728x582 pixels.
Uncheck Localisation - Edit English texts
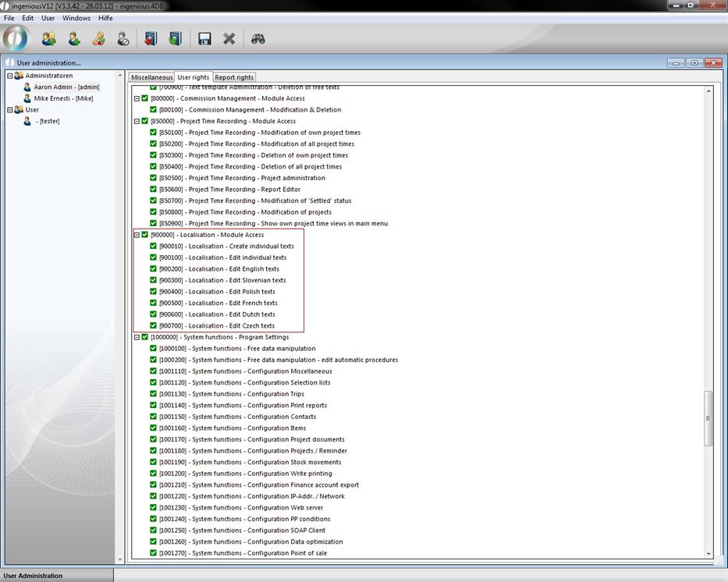pyautogui.click(x=154, y=269)
